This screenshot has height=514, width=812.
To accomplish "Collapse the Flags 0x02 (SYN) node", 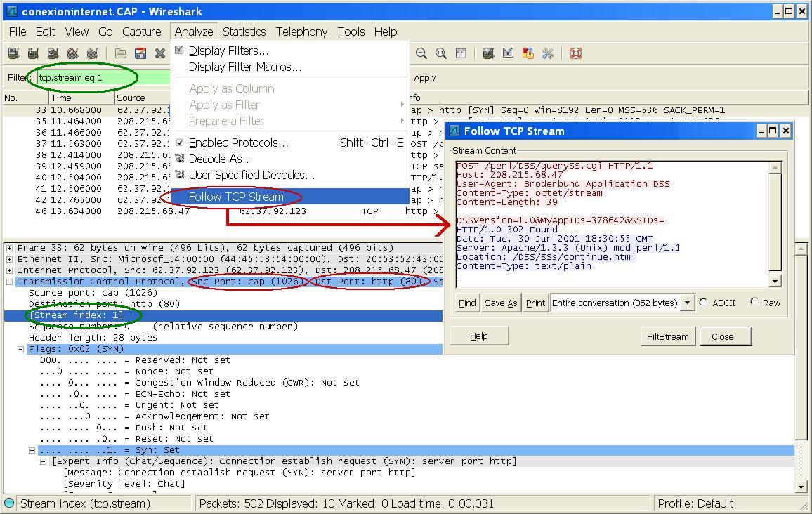I will [x=20, y=350].
